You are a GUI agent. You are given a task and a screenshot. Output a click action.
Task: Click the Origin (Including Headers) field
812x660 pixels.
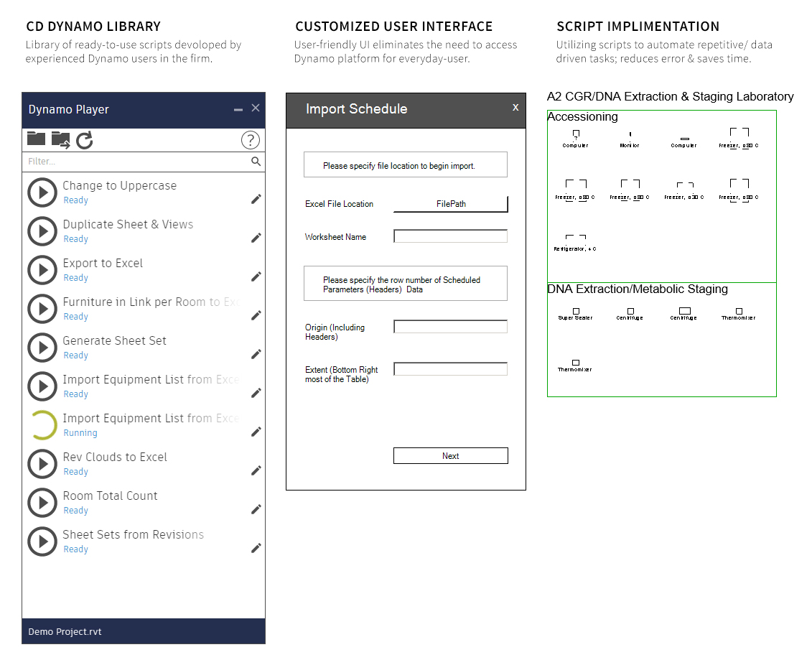[x=451, y=326]
